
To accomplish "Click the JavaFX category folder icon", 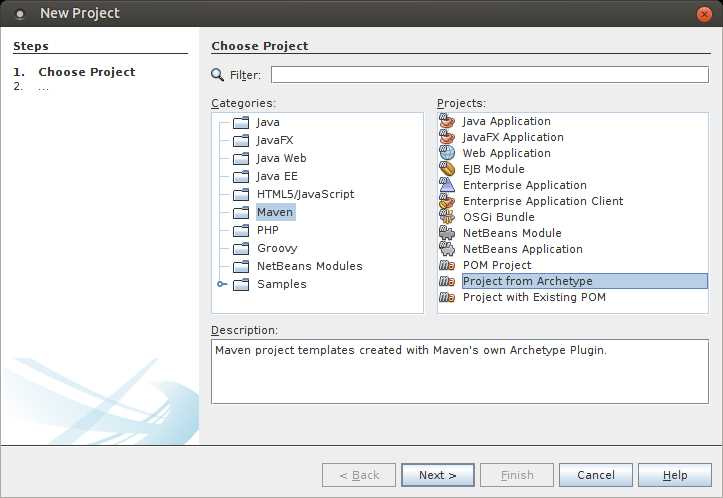I will tap(241, 140).
